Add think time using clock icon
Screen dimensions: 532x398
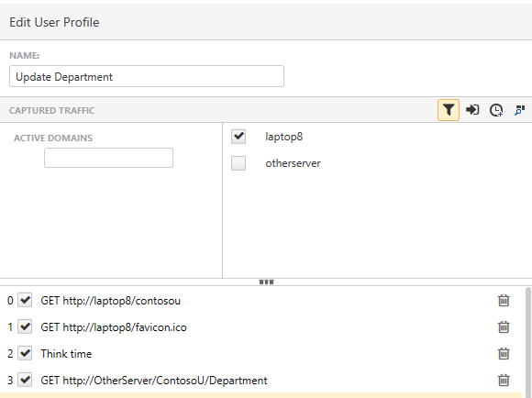tap(496, 110)
